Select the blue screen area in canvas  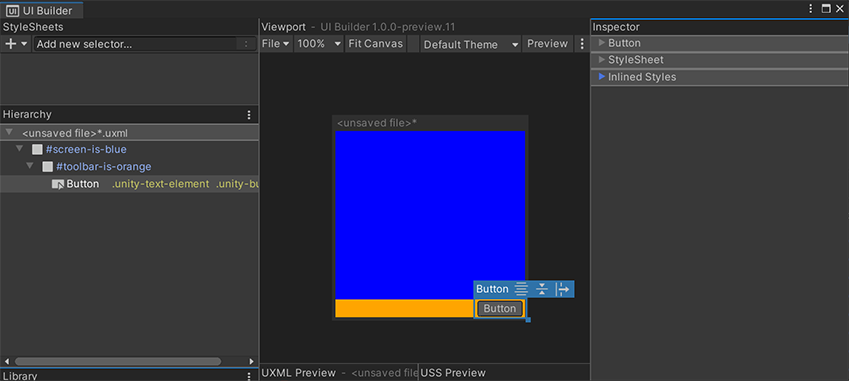coord(430,215)
